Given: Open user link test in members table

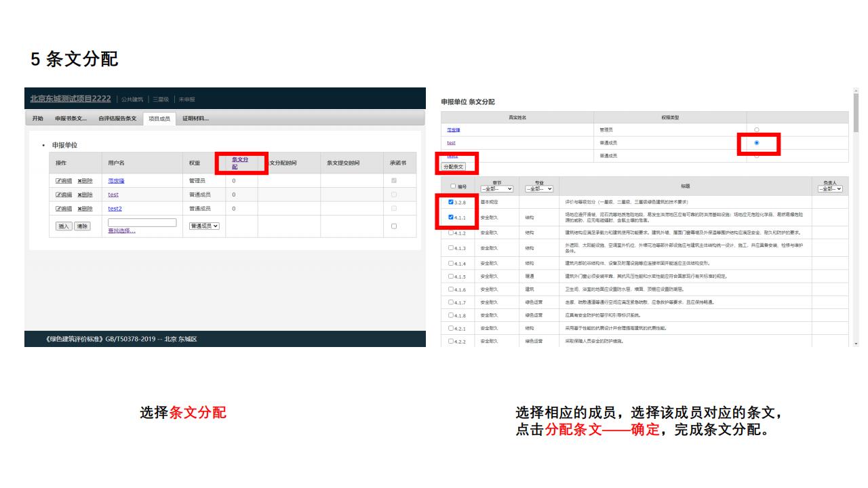Looking at the screenshot, I should [x=113, y=195].
